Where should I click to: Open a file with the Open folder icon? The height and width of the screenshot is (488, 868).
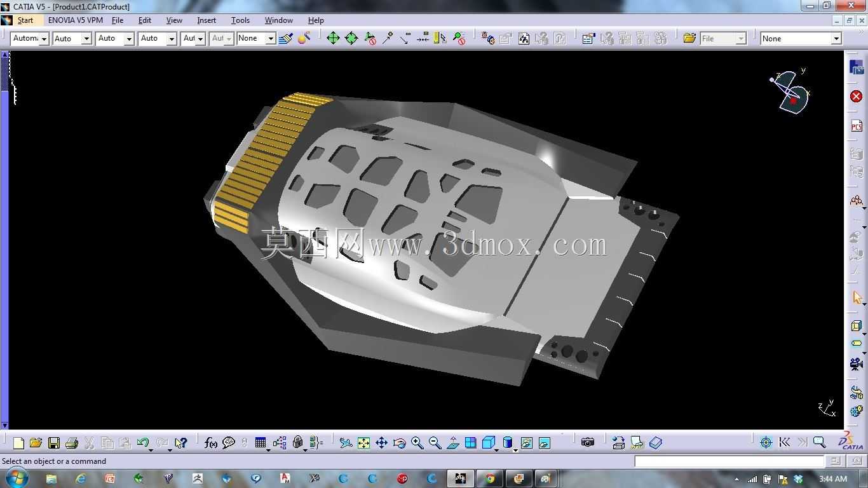point(36,443)
